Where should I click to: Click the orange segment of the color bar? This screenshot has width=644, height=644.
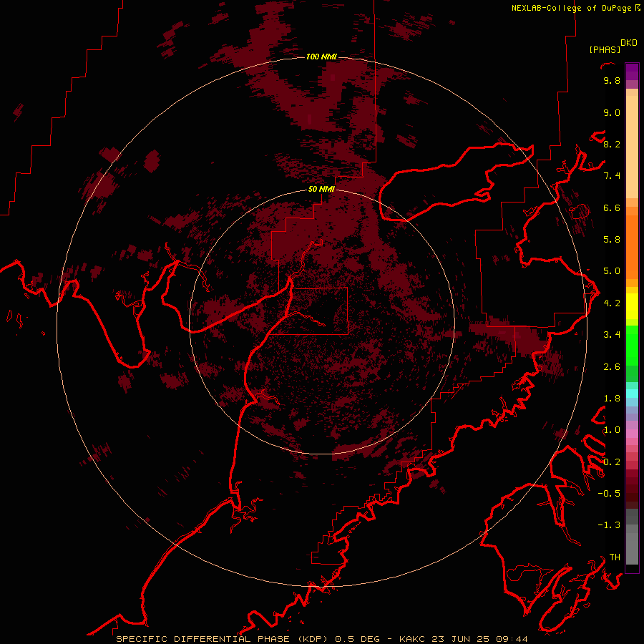632,246
